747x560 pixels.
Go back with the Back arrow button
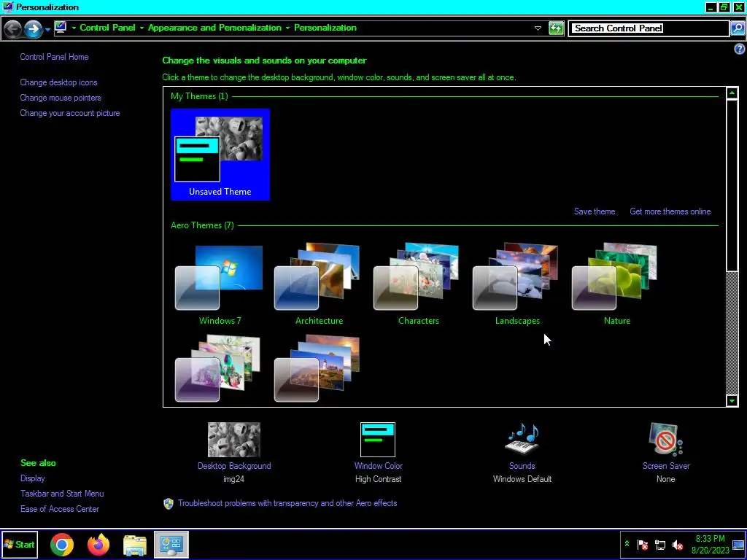[13, 28]
